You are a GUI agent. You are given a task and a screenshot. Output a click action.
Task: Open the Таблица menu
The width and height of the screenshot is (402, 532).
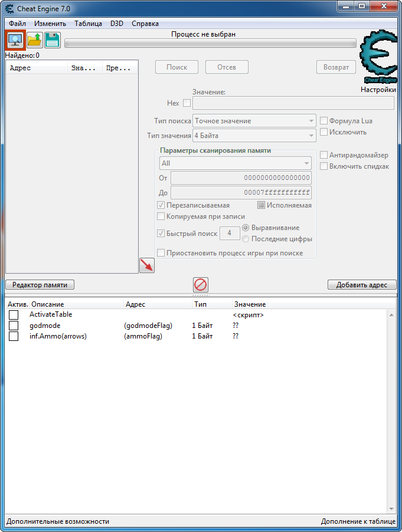89,24
